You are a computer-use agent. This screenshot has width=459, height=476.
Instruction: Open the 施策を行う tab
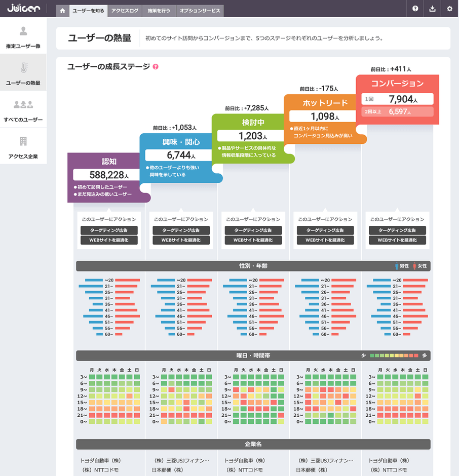159,10
